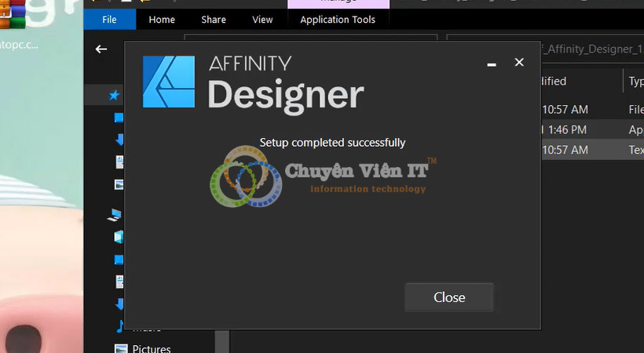Screen dimensions: 644x353
Task: Minimize the Affinity Designer setup window
Action: pyautogui.click(x=491, y=64)
